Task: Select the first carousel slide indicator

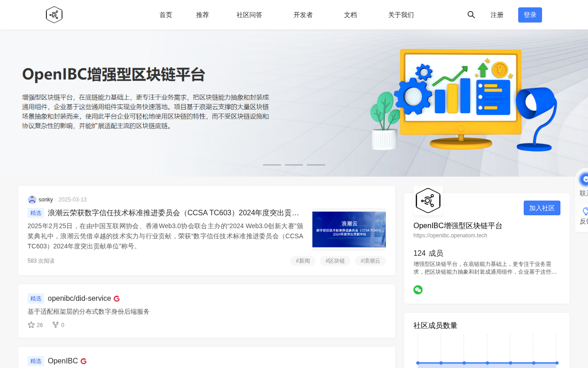Action: pos(272,165)
